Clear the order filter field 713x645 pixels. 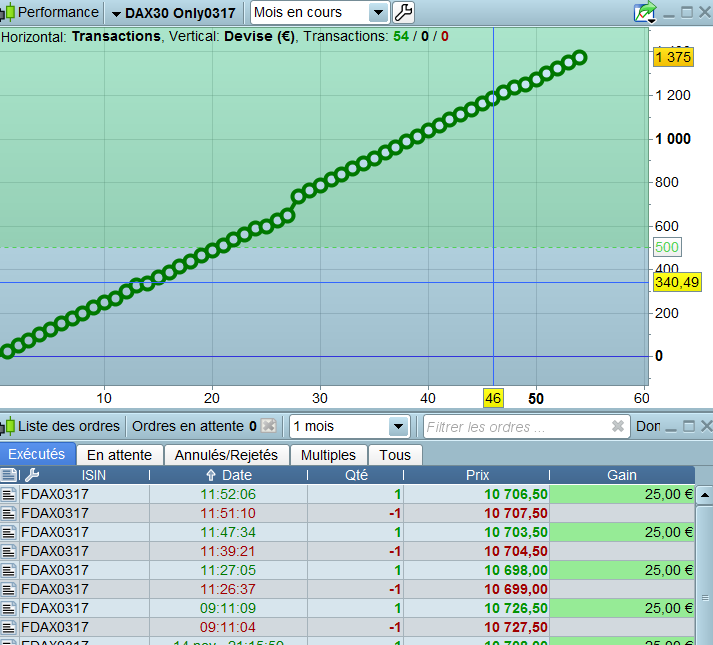[618, 426]
